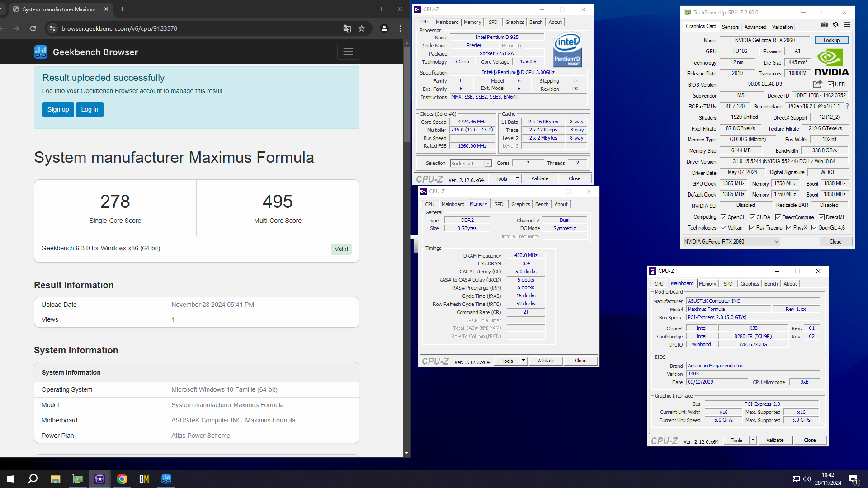This screenshot has width=868, height=488.
Task: Click Sign up on Geekbench page
Action: pyautogui.click(x=58, y=109)
